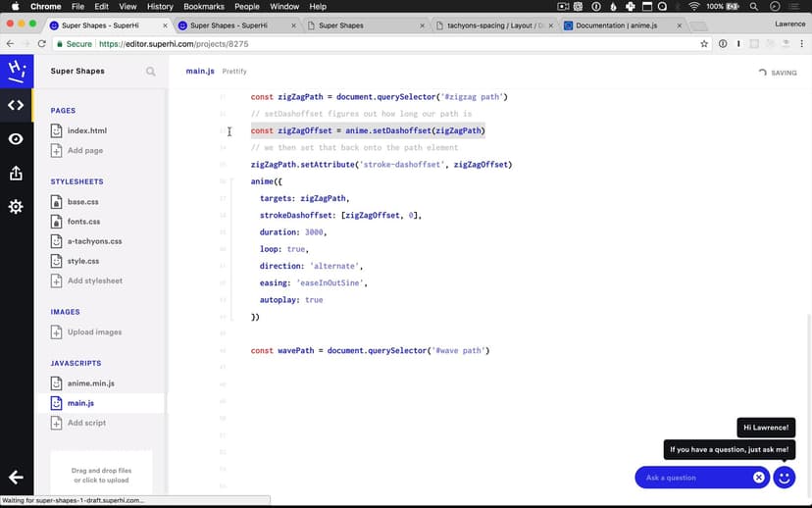812x508 pixels.
Task: Click the back arrow in sidebar
Action: pos(16,478)
